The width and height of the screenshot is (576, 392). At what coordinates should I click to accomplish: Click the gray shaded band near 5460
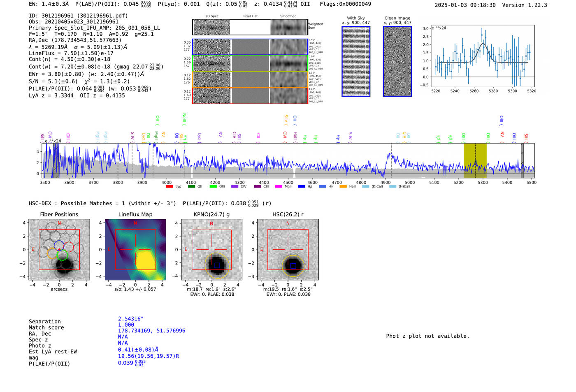[522, 160]
